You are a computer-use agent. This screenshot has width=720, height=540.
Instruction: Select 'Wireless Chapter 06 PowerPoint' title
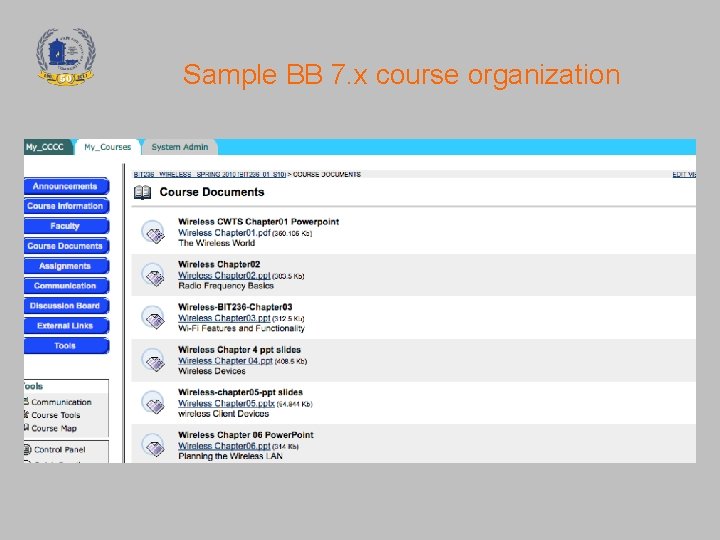point(246,435)
